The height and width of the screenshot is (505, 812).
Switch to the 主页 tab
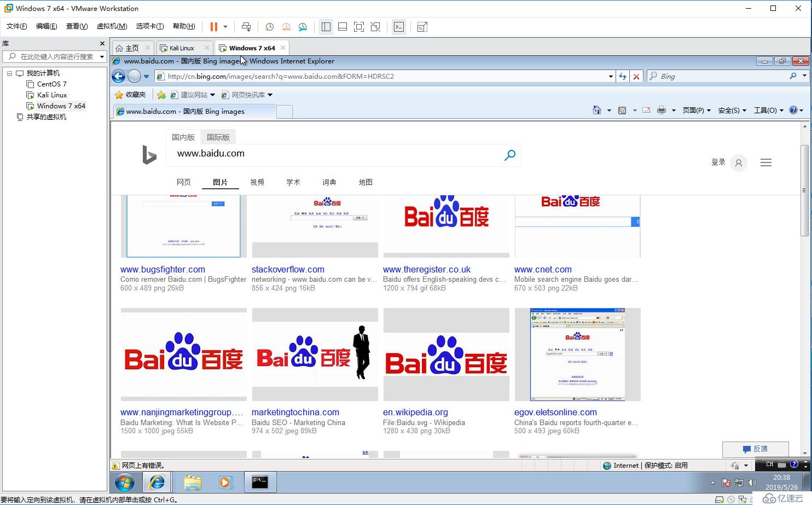(132, 48)
